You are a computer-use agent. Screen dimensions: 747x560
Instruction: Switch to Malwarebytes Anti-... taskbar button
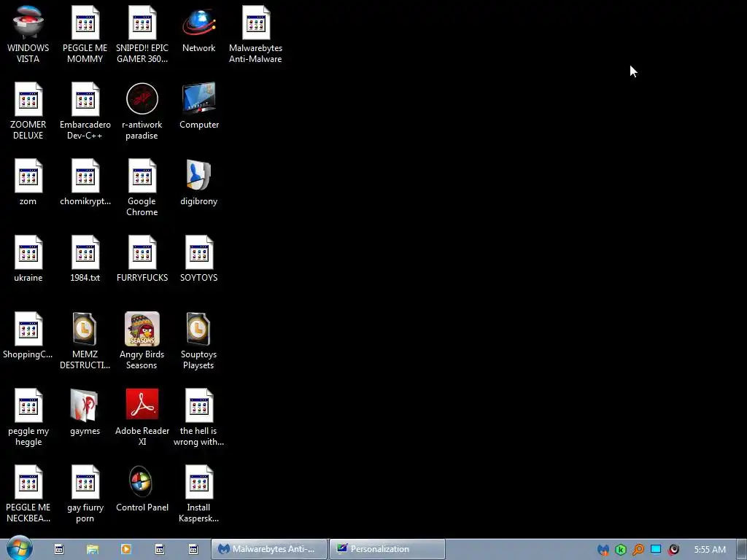click(269, 549)
